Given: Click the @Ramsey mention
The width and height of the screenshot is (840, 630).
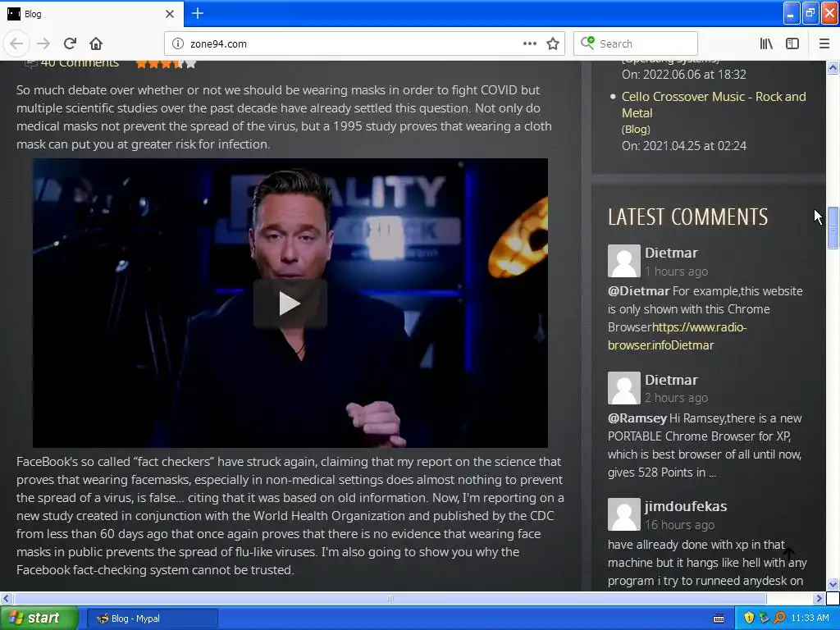Looking at the screenshot, I should pos(637,418).
